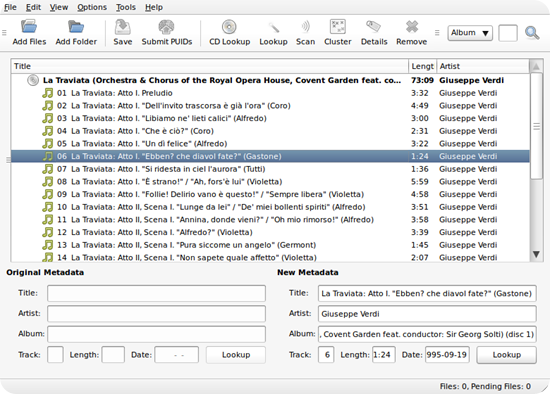Image resolution: width=550 pixels, height=394 pixels.
Task: Click the Original Metadata Album field
Action: pyautogui.click(x=156, y=334)
